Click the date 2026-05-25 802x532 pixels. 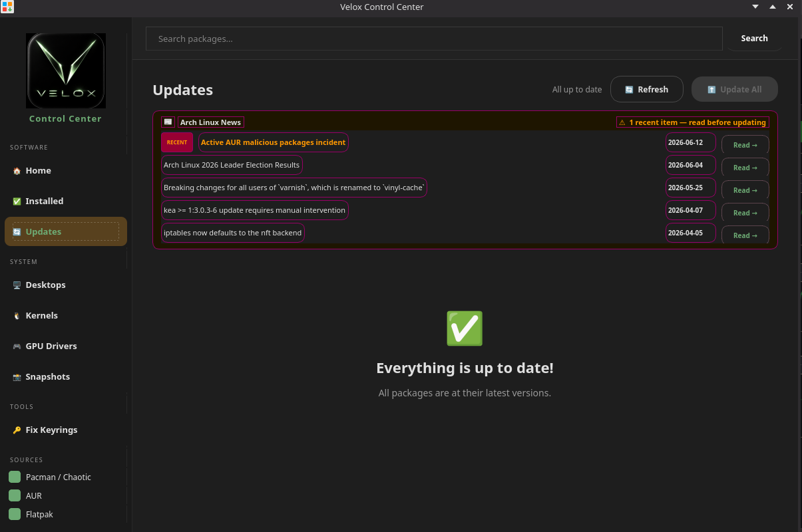(x=691, y=188)
